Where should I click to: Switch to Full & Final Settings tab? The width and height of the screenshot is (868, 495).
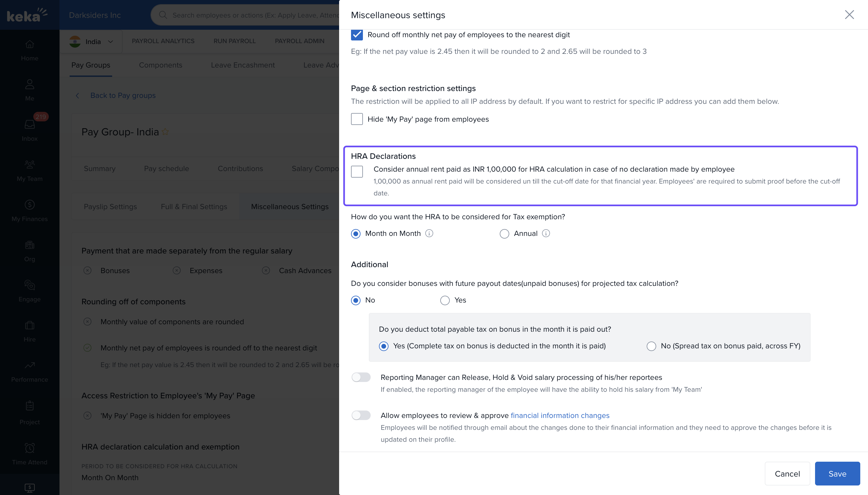(x=194, y=206)
